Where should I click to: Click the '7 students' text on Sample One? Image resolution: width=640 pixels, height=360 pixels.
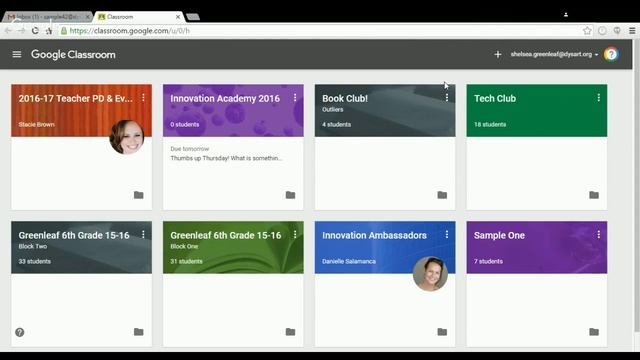coord(488,261)
